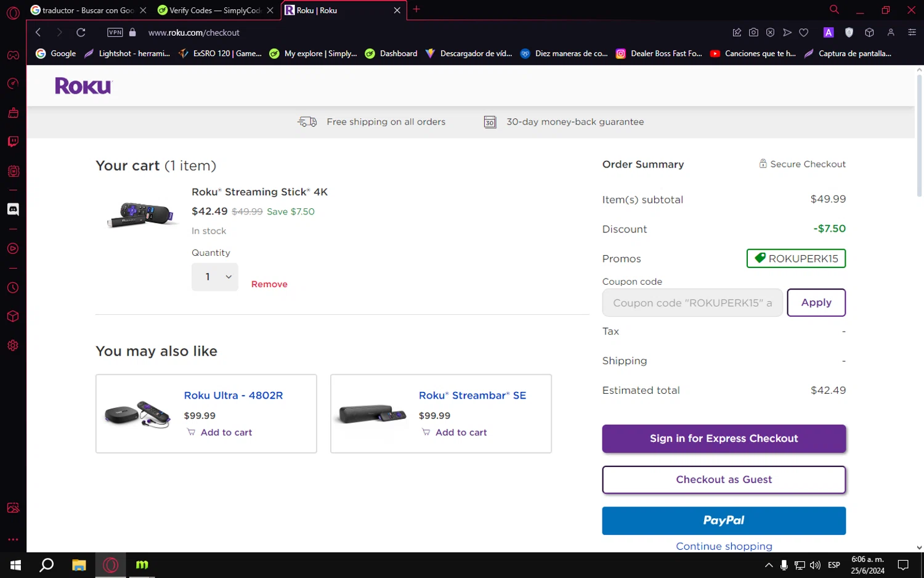924x578 pixels.
Task: Open the Windows Start menu
Action: (15, 565)
